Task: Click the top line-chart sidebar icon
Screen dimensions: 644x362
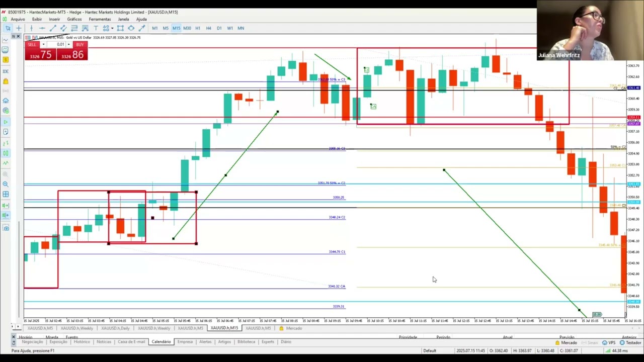Action: pyautogui.click(x=6, y=40)
